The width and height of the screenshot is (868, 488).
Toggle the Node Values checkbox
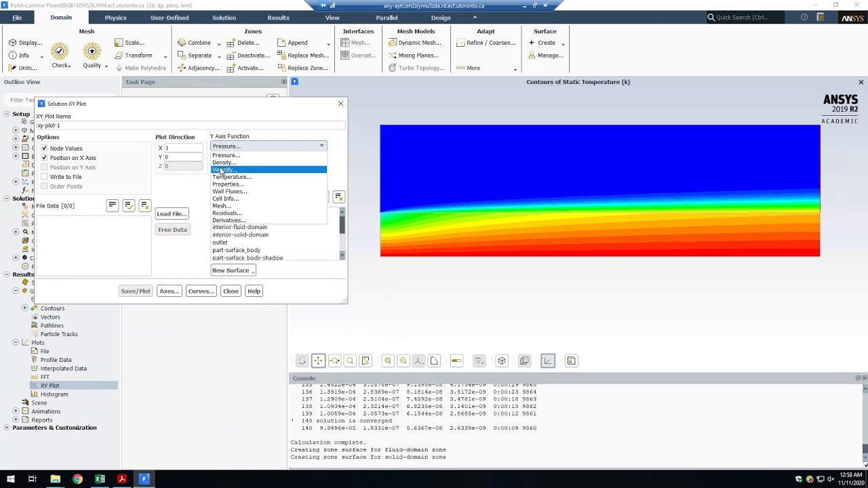tap(44, 148)
